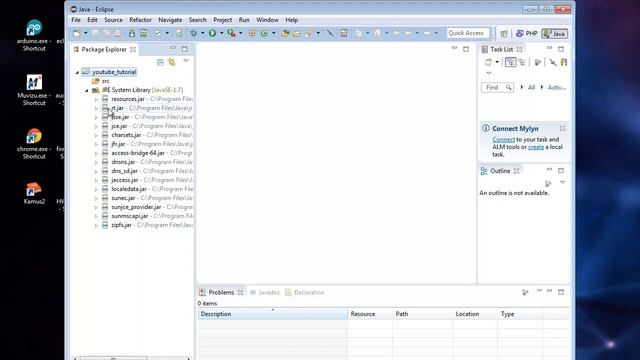Select sunjce_provider.jar in Package Explorer

tap(136, 207)
